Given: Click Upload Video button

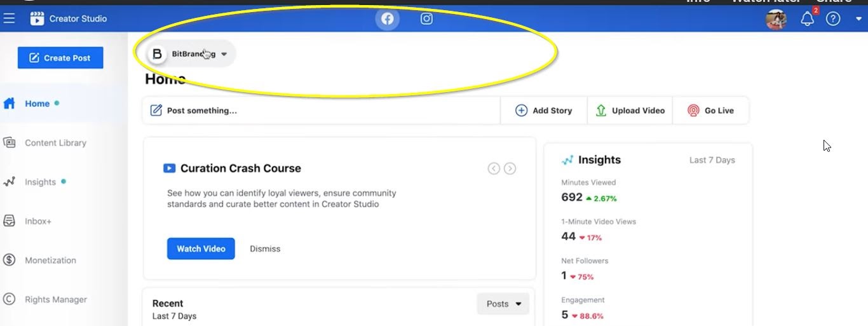Looking at the screenshot, I should pos(630,111).
